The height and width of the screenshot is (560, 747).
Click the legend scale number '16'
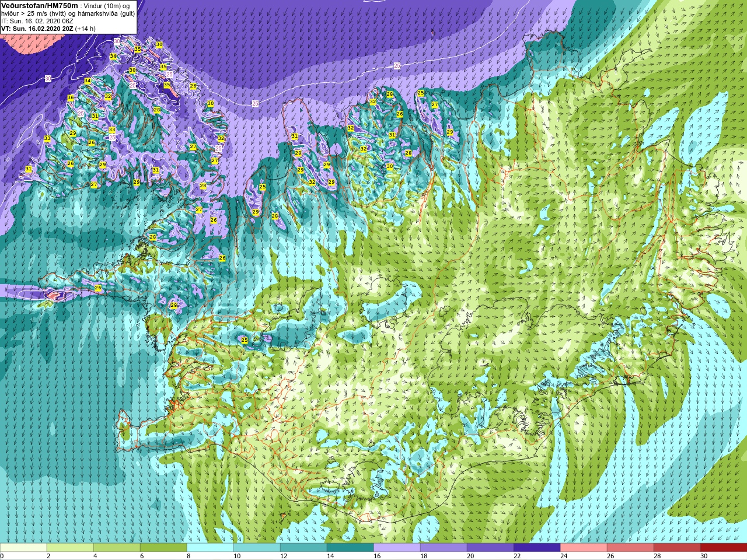377,556
